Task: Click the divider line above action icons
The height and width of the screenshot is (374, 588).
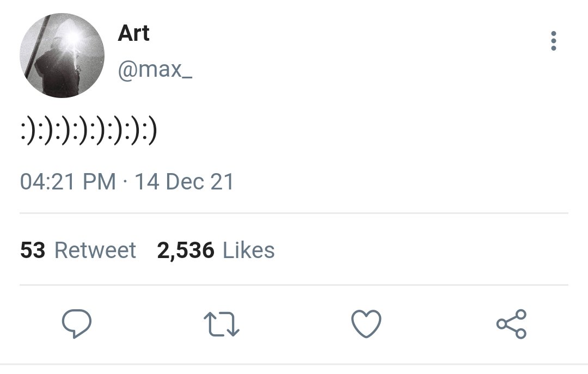Action: click(294, 285)
